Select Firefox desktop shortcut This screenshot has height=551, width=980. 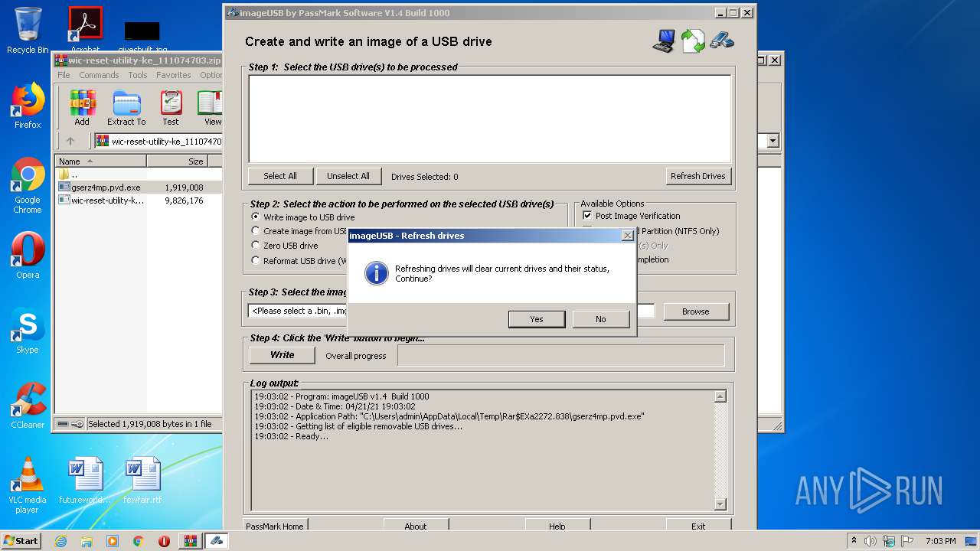pos(28,106)
